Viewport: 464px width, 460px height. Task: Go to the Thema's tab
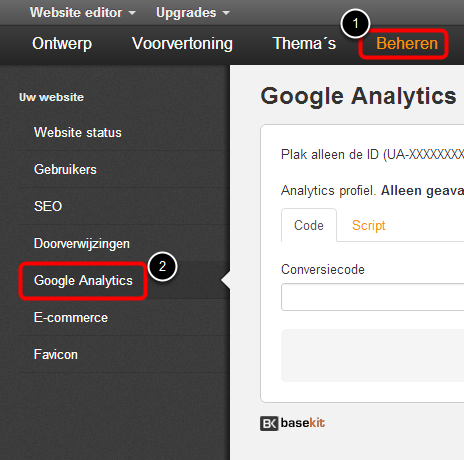coord(304,44)
